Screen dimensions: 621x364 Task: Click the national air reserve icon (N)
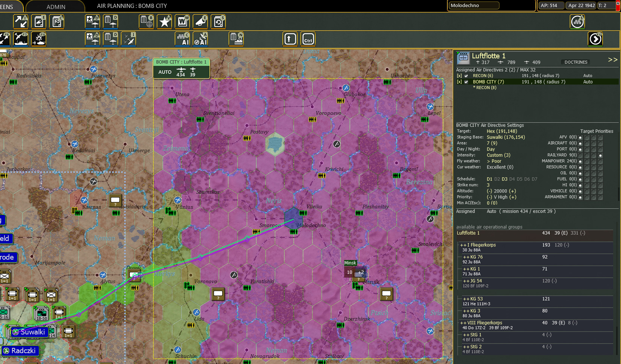[x=236, y=39]
